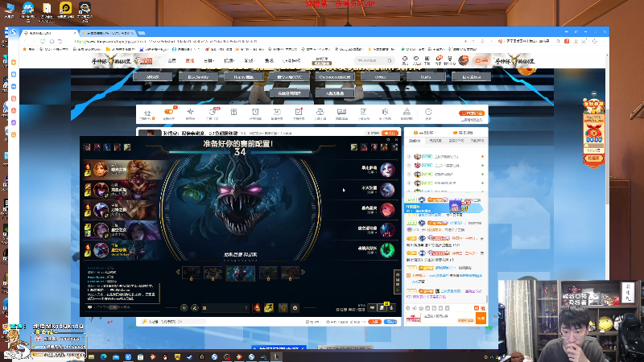Viewport: 644px width, 362px height.
Task: Open the first nav item on Huya header
Action: click(172, 61)
